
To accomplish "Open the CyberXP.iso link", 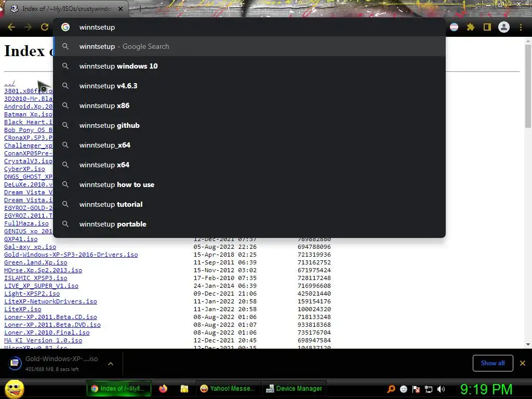I will [24, 169].
